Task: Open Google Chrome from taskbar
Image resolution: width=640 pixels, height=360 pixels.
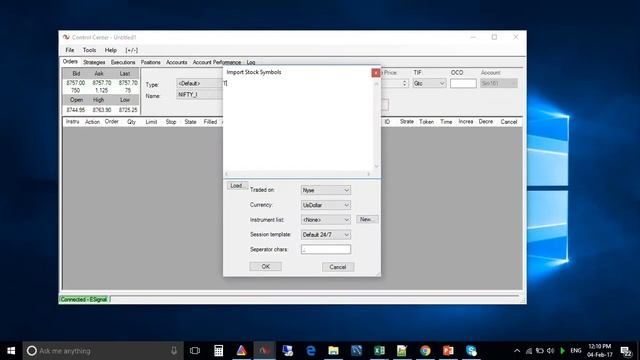Action: (425, 351)
